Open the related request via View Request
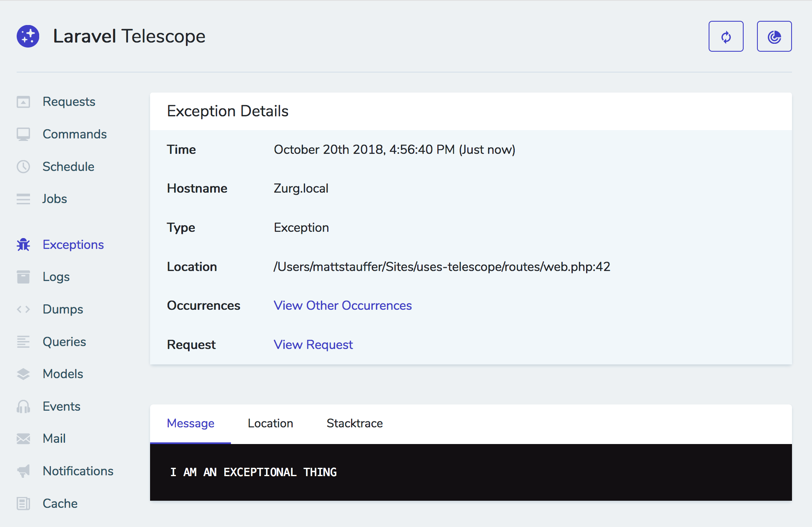 point(313,344)
